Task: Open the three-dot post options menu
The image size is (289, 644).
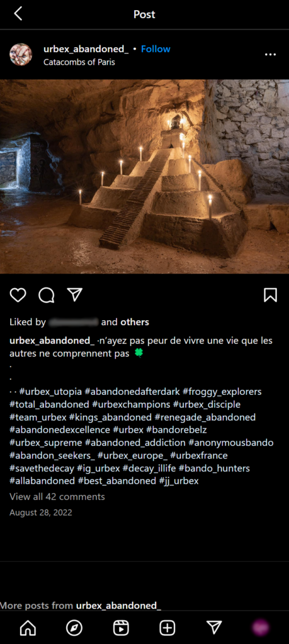Action: tap(270, 55)
